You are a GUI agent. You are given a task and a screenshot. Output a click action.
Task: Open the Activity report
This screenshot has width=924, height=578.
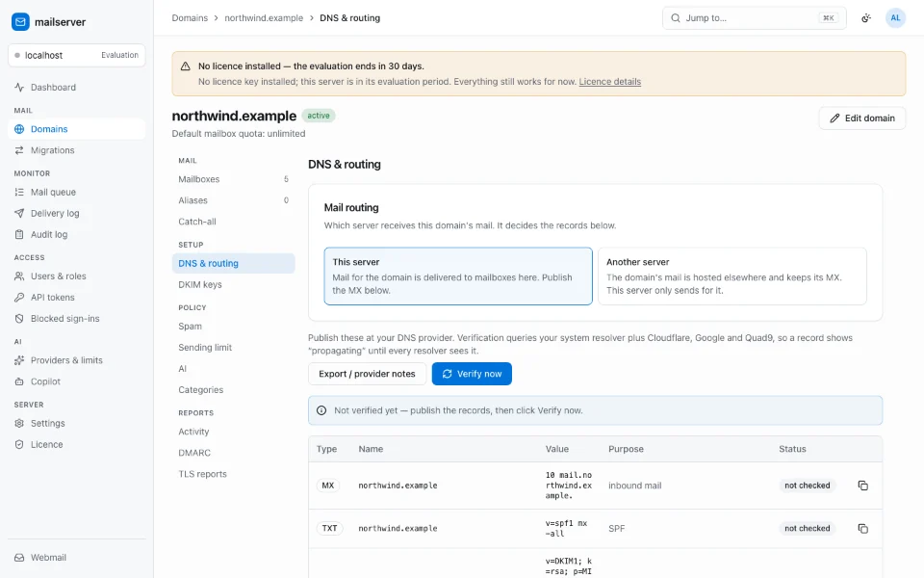(x=233, y=432)
